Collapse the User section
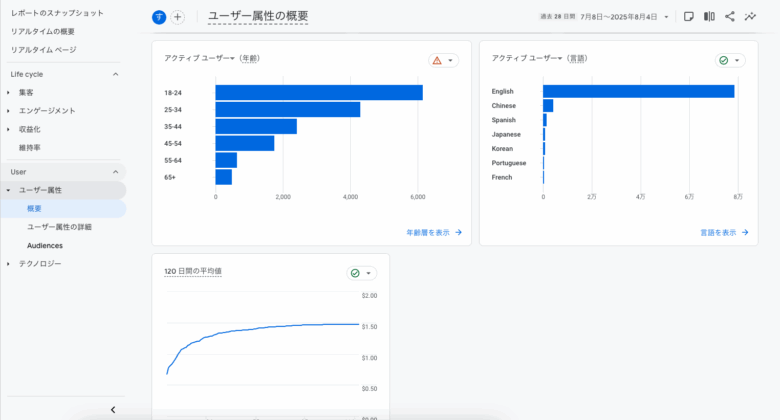 pyautogui.click(x=115, y=172)
